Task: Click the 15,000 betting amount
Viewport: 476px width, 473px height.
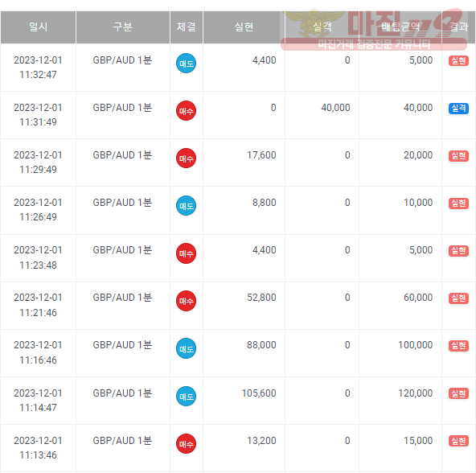Action: pyautogui.click(x=418, y=441)
